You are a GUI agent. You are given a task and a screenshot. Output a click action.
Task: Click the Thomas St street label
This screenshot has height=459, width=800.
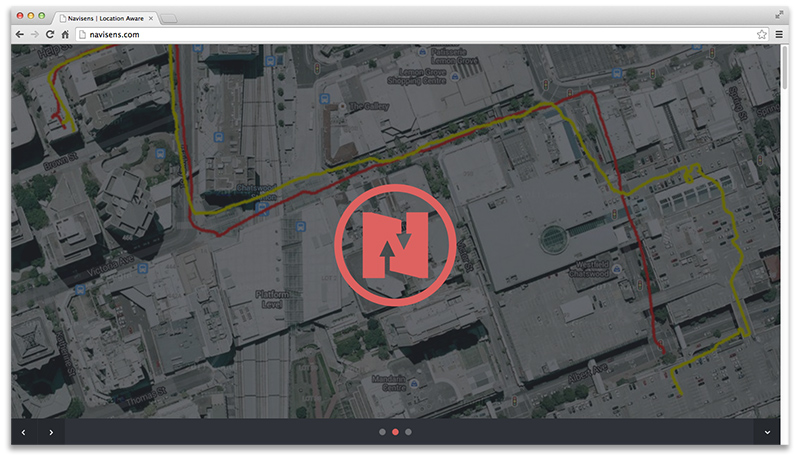[x=146, y=396]
